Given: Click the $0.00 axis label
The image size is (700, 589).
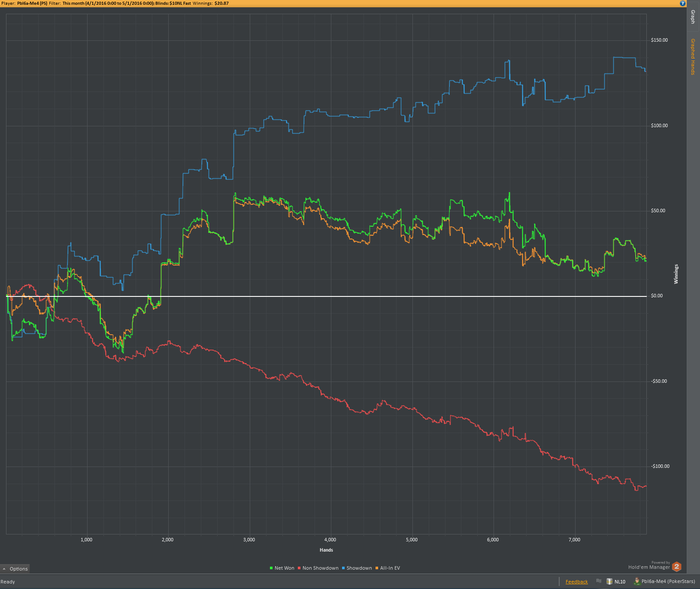Looking at the screenshot, I should coord(657,296).
